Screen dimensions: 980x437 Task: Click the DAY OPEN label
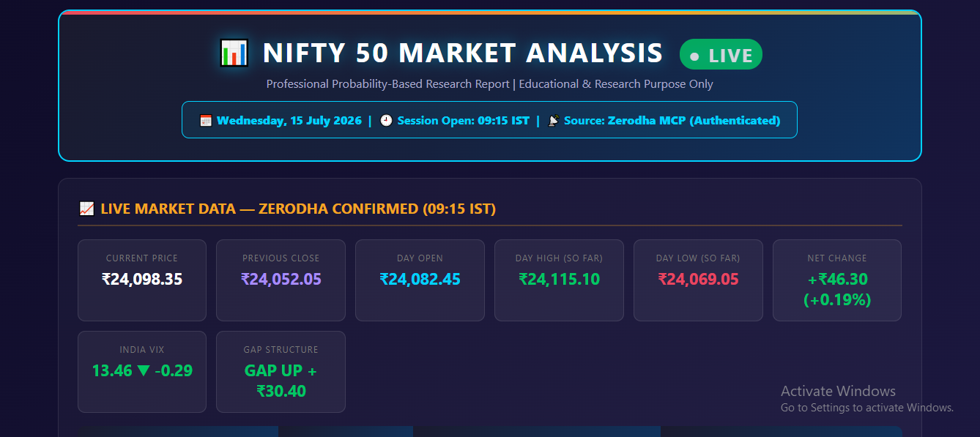click(x=420, y=258)
